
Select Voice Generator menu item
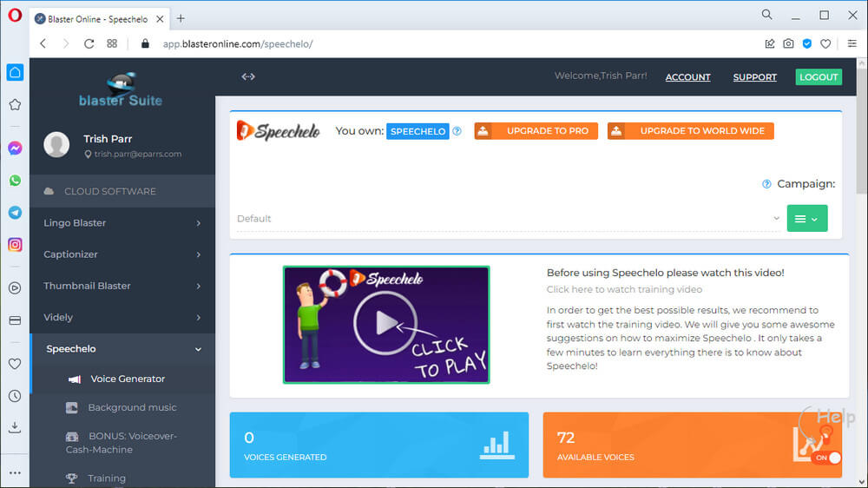click(123, 379)
